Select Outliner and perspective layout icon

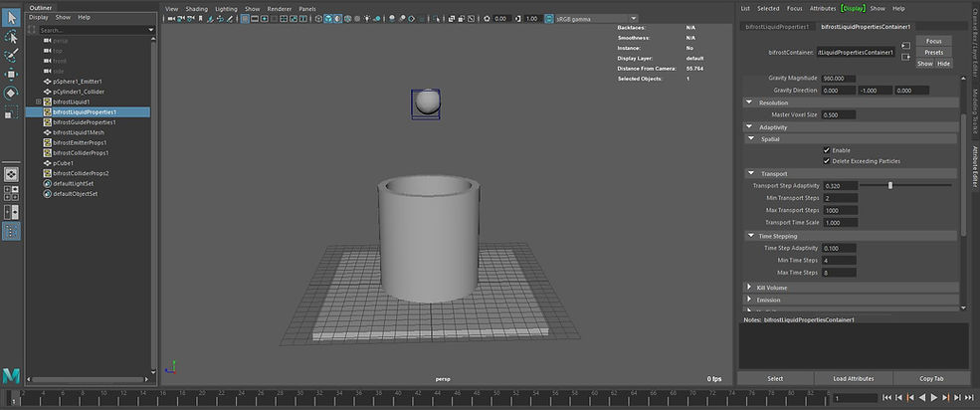click(11, 231)
